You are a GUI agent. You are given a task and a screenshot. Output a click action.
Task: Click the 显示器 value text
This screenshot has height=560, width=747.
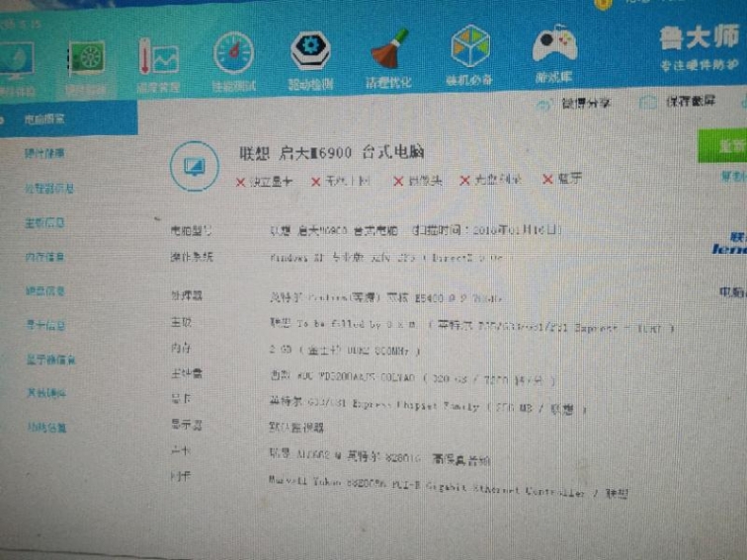click(296, 427)
